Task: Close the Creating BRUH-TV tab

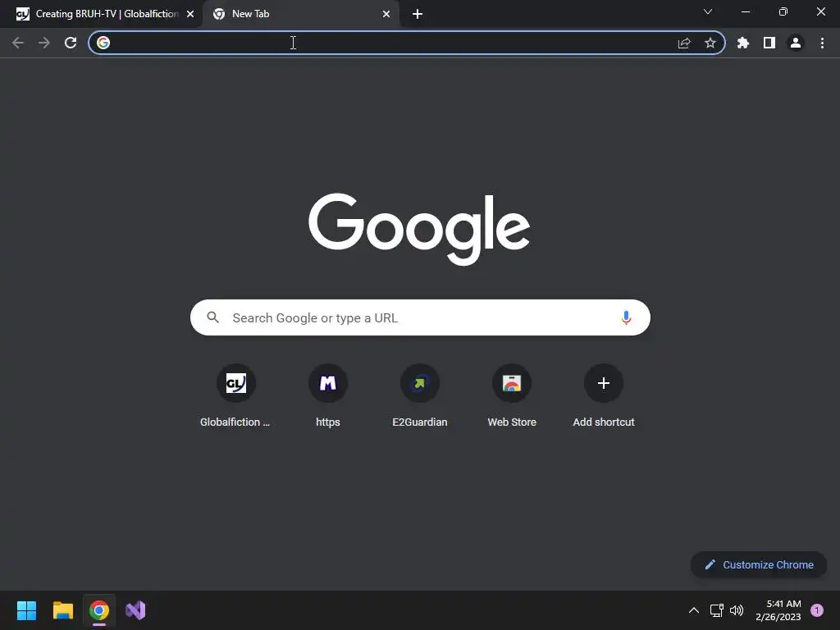Action: (190, 14)
